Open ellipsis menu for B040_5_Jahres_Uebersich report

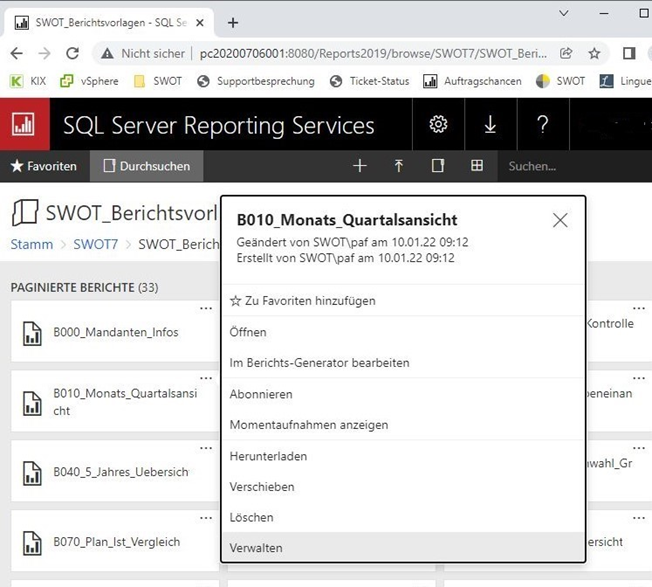coord(206,448)
